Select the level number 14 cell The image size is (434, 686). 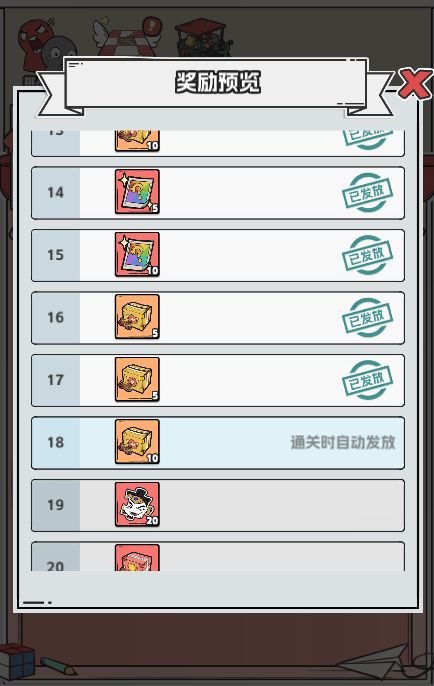(56, 193)
